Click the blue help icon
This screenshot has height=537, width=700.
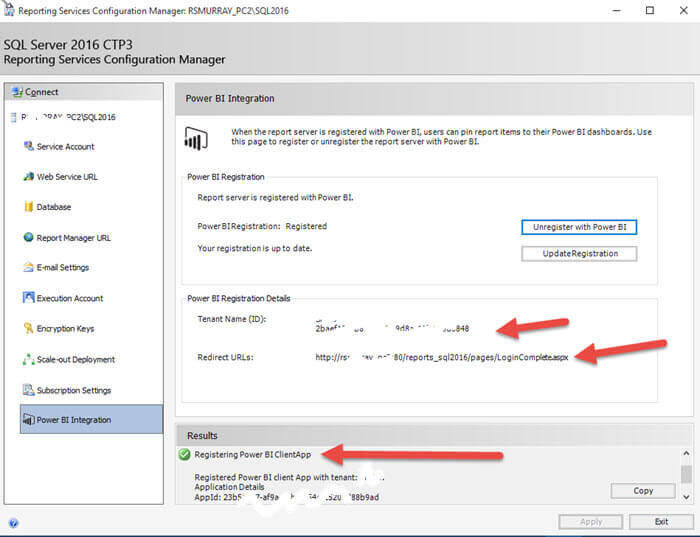13,523
